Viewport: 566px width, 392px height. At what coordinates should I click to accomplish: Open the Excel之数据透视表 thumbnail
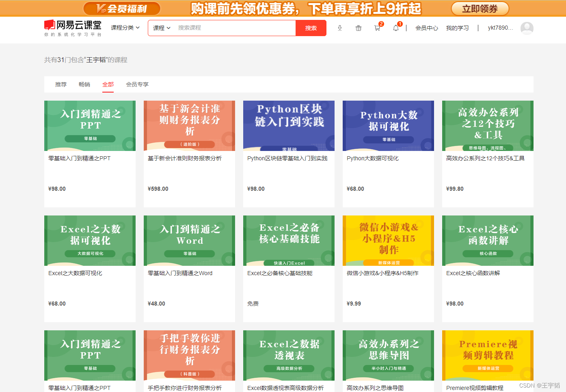289,355
